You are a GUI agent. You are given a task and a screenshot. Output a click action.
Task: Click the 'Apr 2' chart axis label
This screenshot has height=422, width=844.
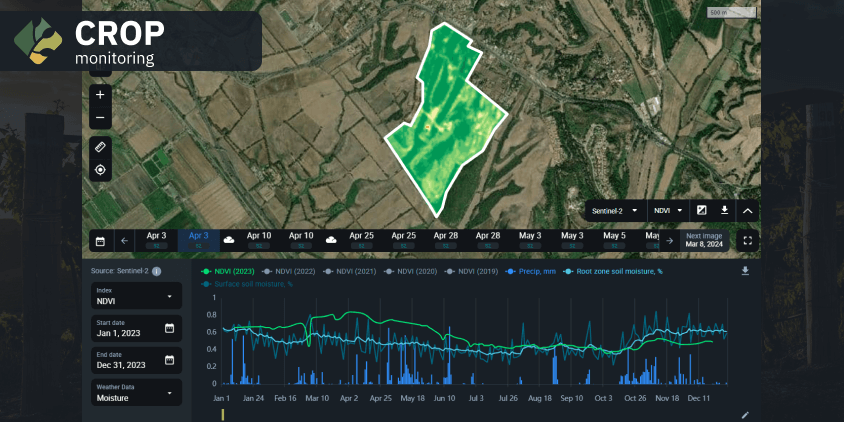[349, 398]
